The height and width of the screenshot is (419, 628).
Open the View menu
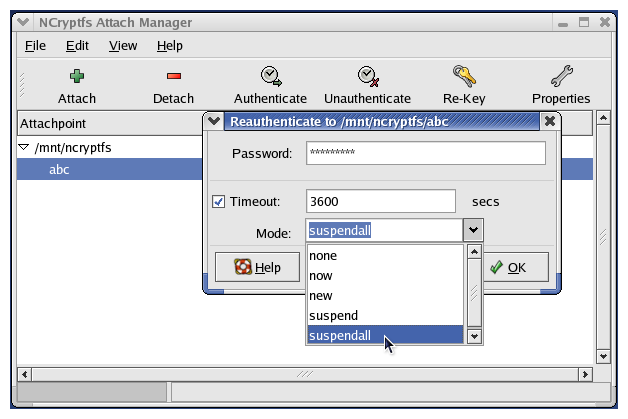click(x=123, y=46)
